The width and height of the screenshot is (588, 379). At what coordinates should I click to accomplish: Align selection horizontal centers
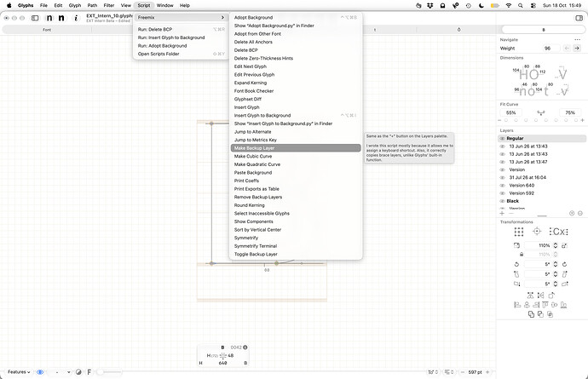click(x=527, y=305)
